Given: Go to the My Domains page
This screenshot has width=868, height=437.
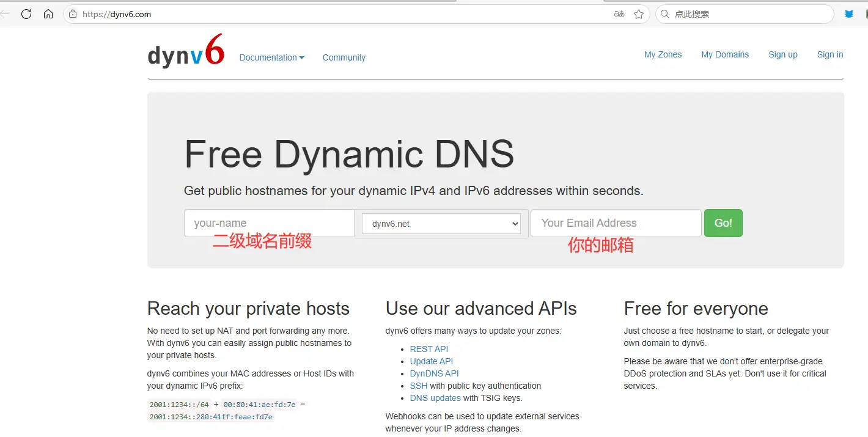Looking at the screenshot, I should coord(725,54).
